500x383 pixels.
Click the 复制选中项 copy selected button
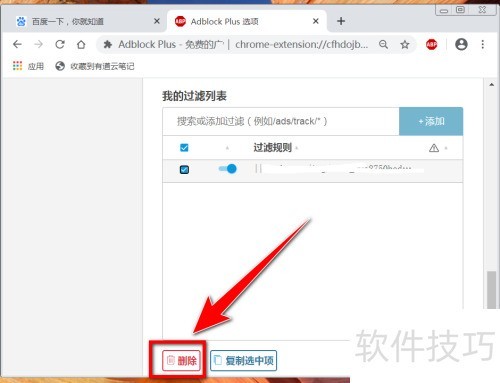(243, 360)
